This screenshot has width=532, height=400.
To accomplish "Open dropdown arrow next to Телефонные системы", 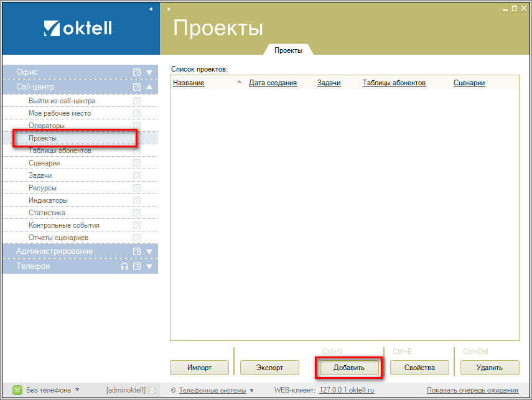I will pyautogui.click(x=252, y=391).
